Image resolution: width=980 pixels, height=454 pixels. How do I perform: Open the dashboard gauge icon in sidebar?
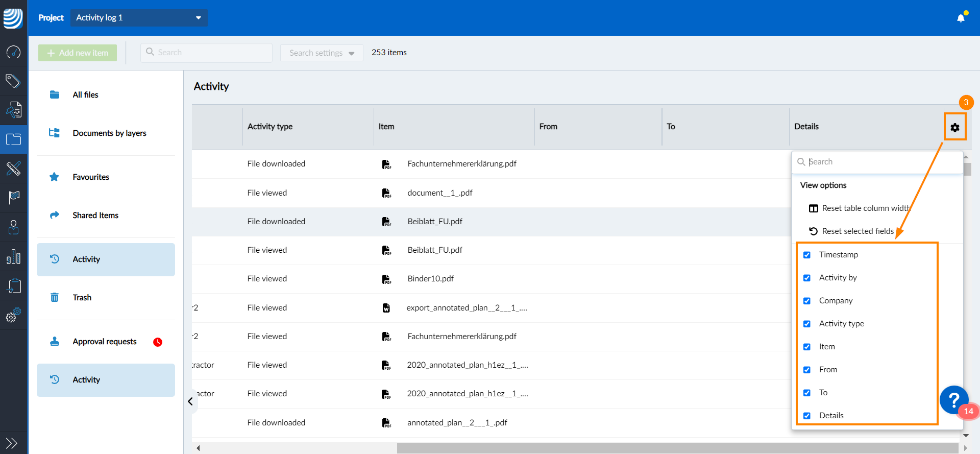coord(13,52)
